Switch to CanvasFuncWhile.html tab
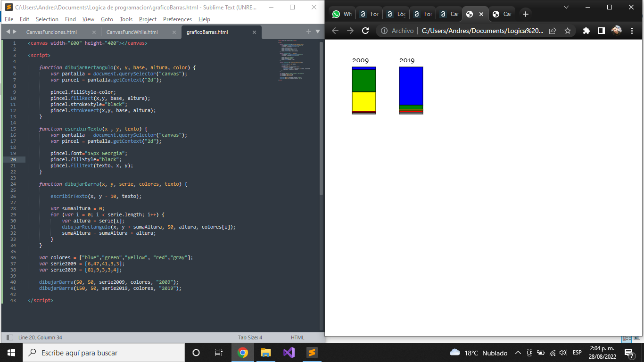The image size is (644, 362). (x=132, y=32)
